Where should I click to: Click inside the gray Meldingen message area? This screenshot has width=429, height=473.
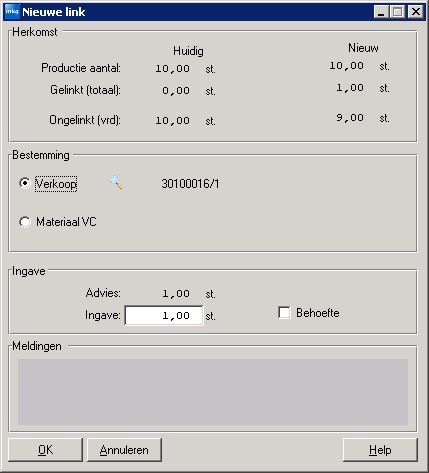coord(213,392)
